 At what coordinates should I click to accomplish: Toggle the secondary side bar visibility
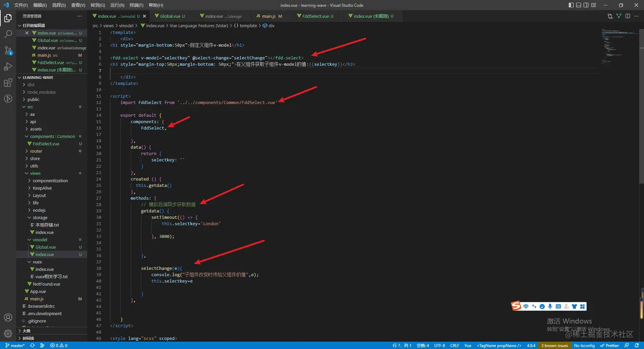point(586,5)
